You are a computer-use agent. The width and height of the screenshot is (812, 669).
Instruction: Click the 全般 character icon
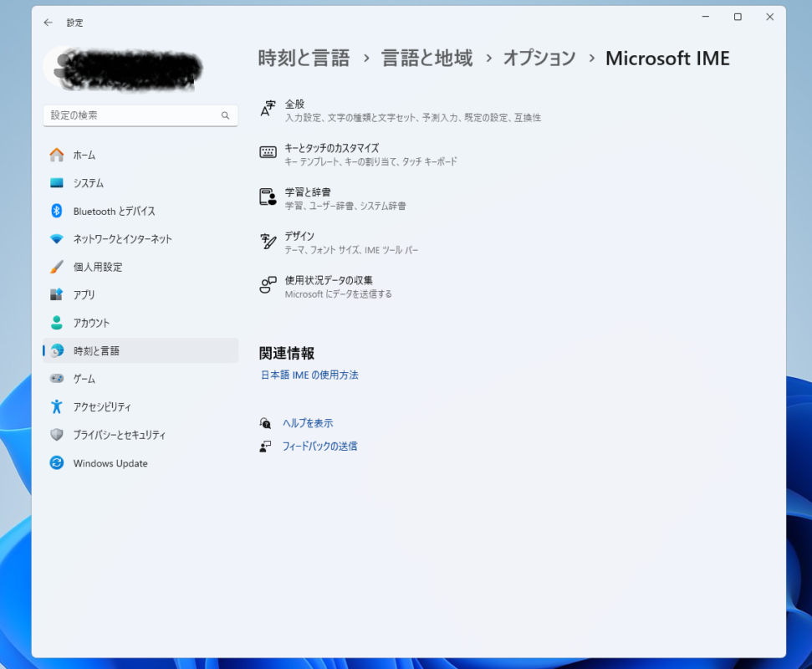(x=268, y=109)
